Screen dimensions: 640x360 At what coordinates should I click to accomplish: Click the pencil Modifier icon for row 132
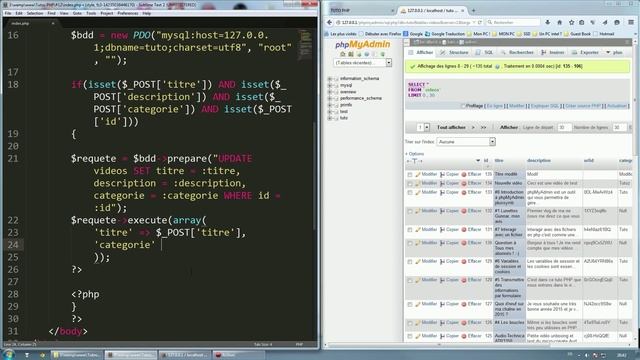pos(418,211)
